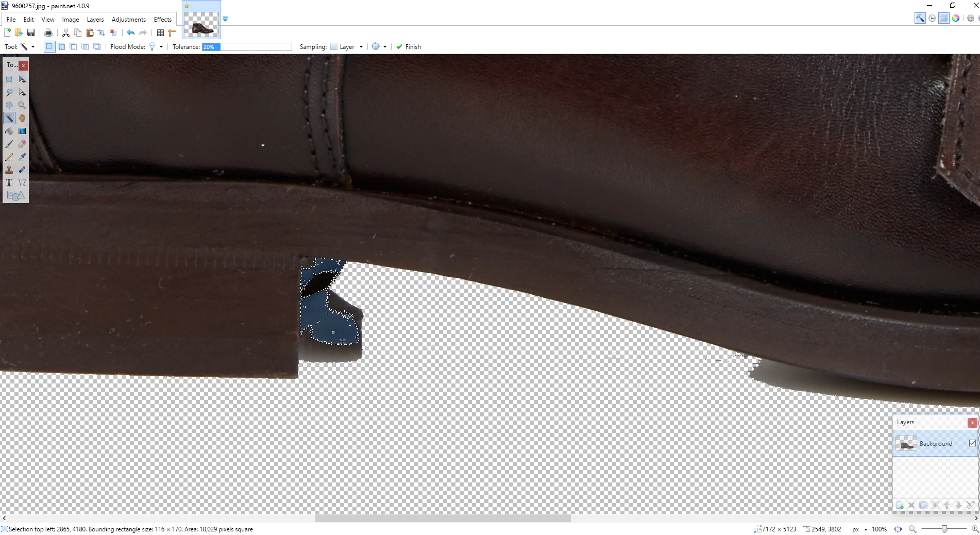The image size is (980, 535).
Task: Crop the image to selection
Action: [x=102, y=32]
